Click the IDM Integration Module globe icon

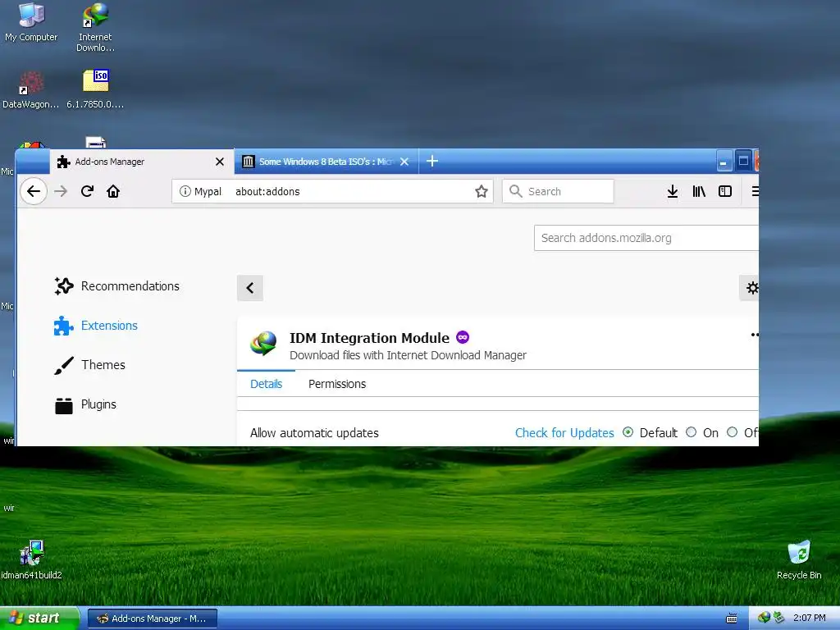[x=263, y=344]
